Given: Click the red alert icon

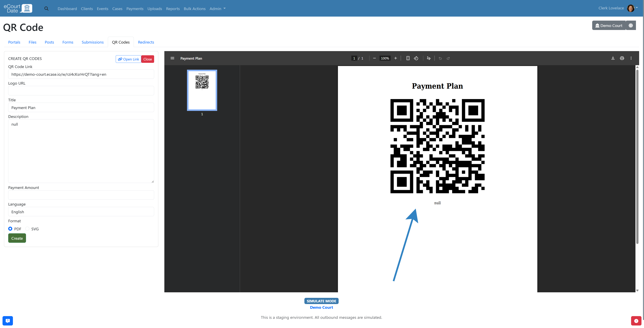Looking at the screenshot, I should click(x=636, y=321).
